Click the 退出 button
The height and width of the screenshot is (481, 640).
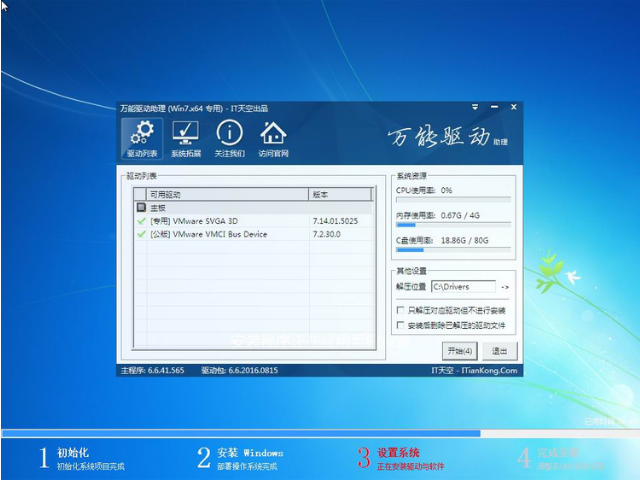pos(500,351)
